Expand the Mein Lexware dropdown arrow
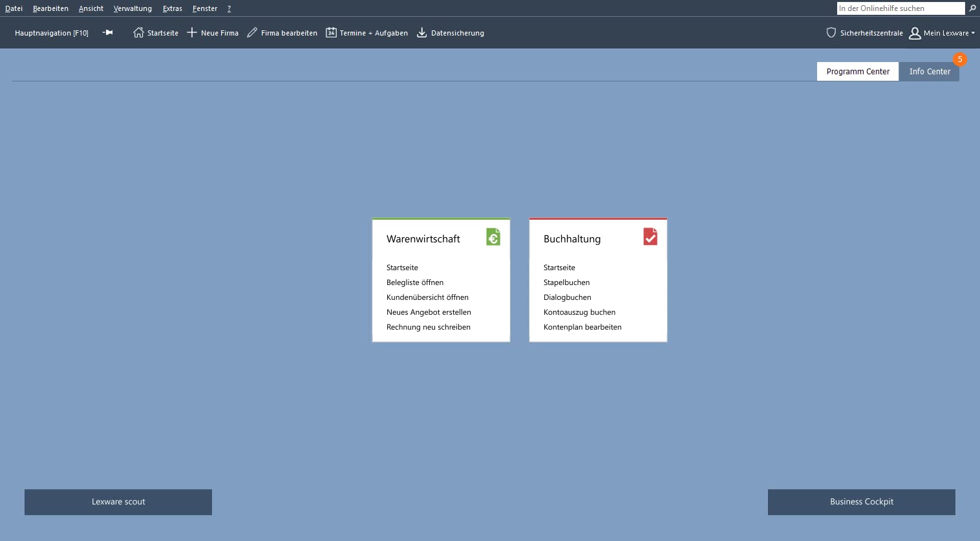Viewport: 980px width, 541px height. [x=973, y=33]
